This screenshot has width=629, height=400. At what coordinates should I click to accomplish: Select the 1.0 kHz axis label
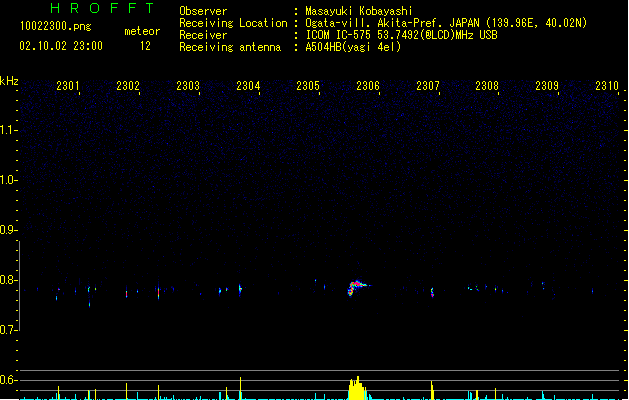(8, 179)
